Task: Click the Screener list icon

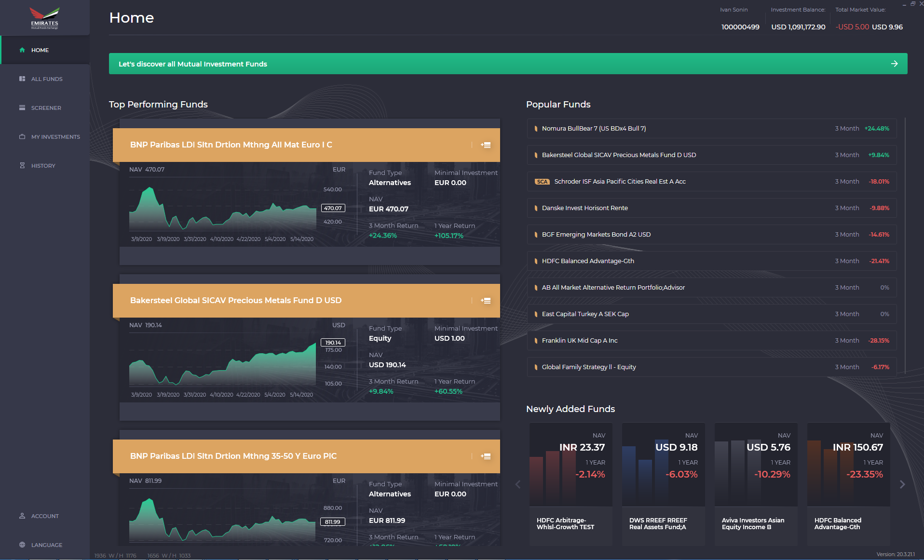Action: [x=22, y=108]
